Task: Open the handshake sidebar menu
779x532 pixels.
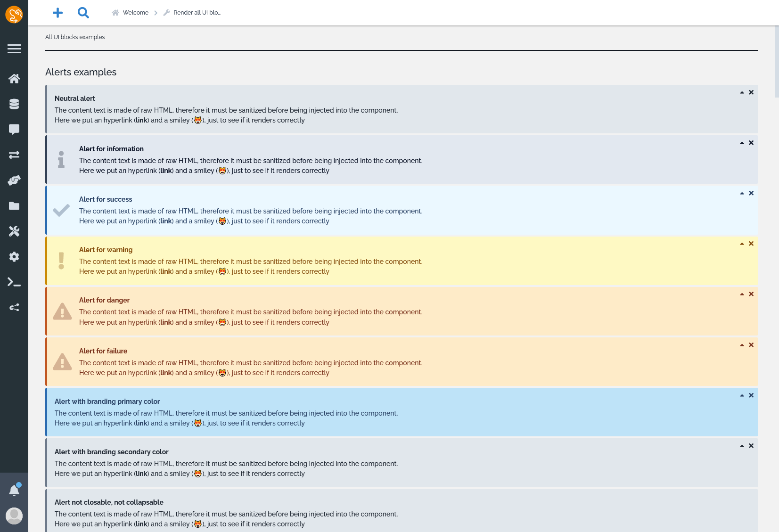Action: (x=14, y=180)
